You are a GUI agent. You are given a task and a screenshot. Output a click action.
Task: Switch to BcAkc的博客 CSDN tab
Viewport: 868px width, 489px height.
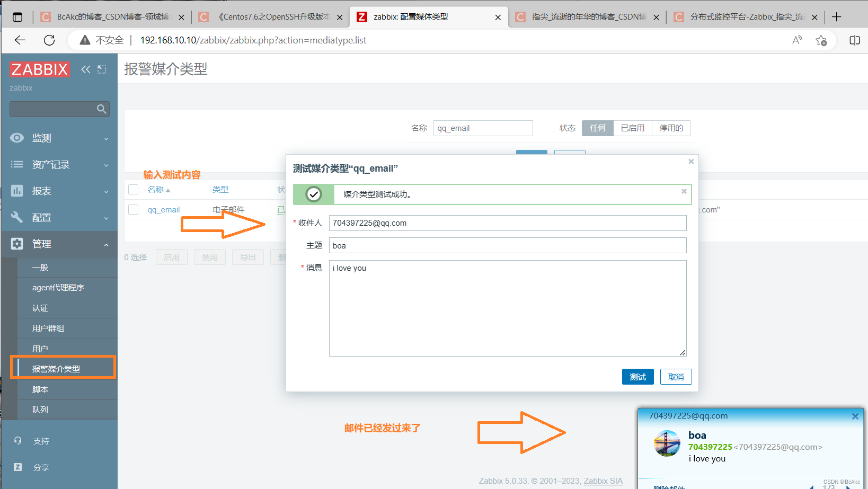point(112,17)
